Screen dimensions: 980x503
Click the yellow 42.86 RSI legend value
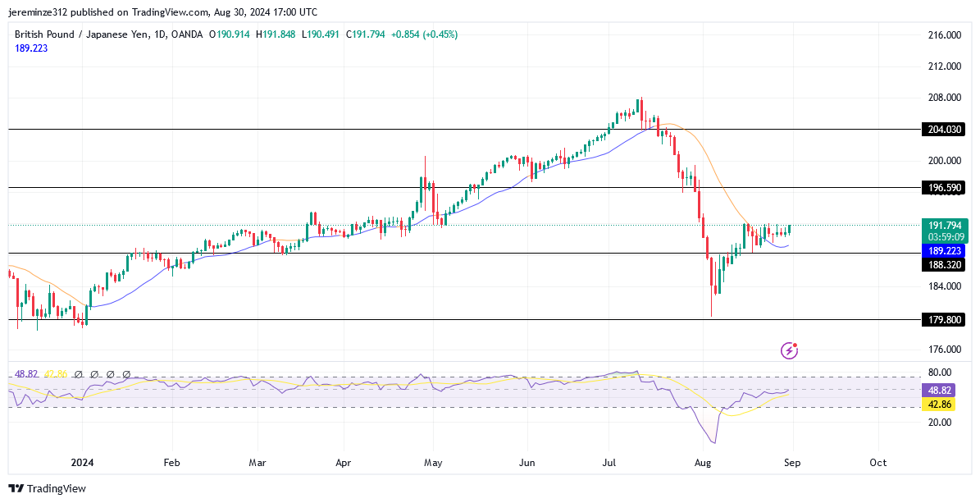tap(54, 373)
